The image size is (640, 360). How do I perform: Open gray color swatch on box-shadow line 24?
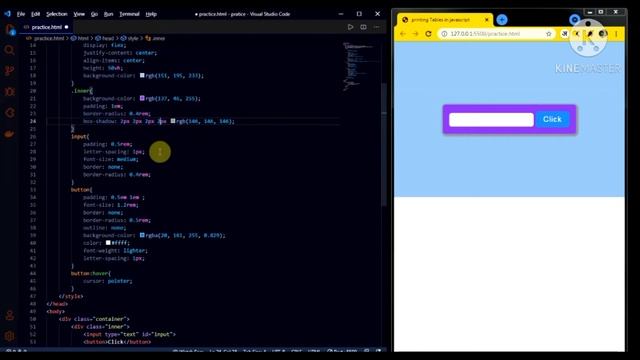click(173, 121)
